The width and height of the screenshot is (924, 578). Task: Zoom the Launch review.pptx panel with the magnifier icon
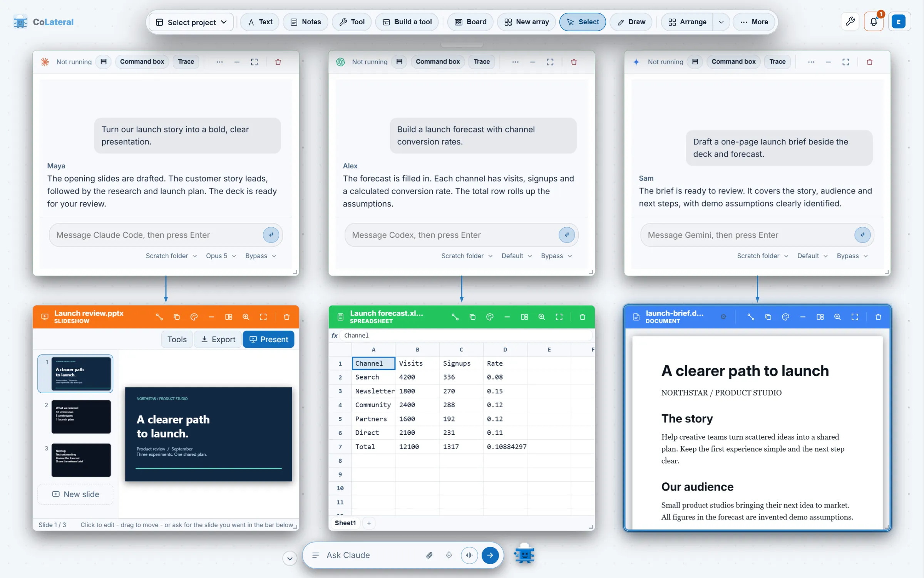click(246, 317)
